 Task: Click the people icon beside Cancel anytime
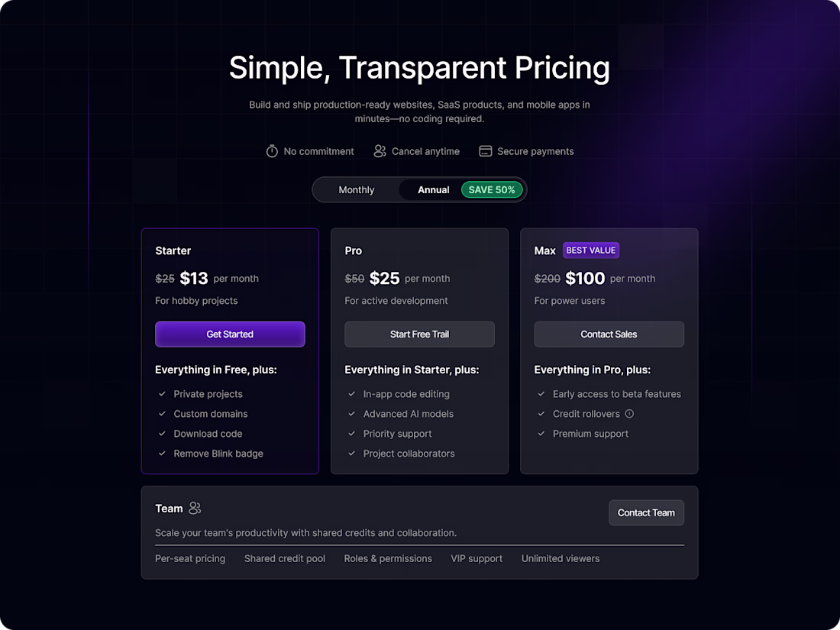point(380,151)
